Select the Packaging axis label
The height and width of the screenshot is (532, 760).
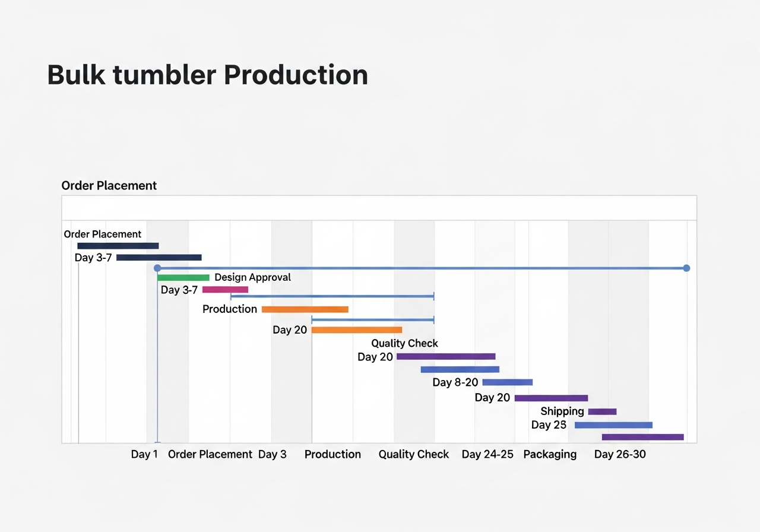tap(550, 454)
